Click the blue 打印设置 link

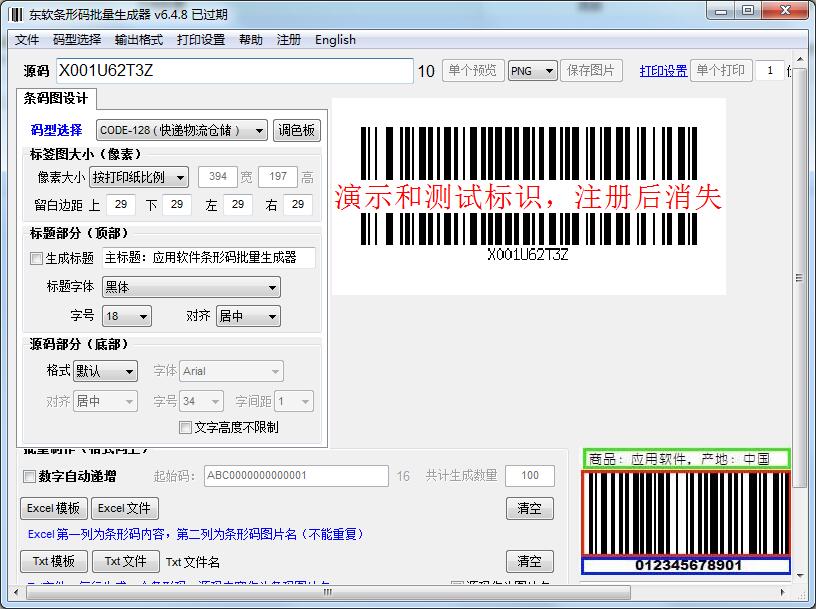pyautogui.click(x=663, y=71)
